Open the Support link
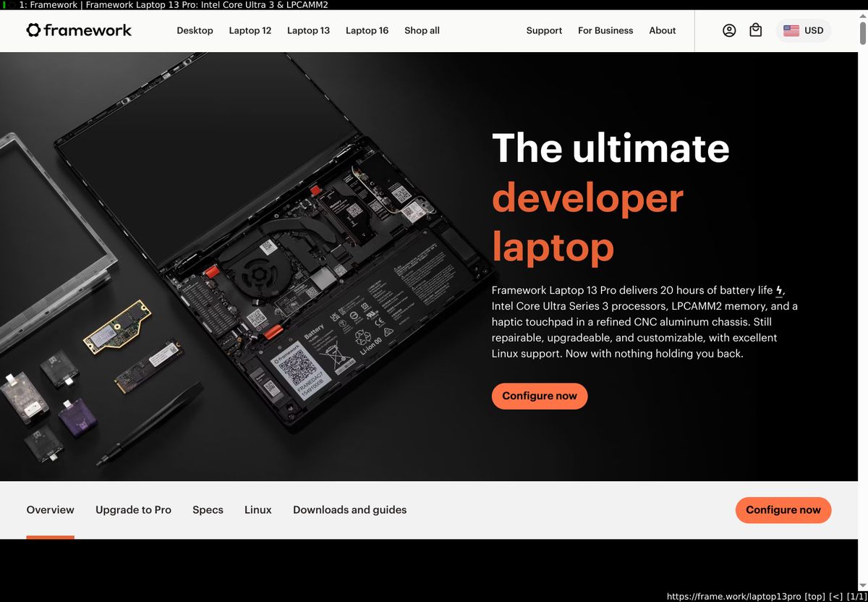Image resolution: width=868 pixels, height=602 pixels. tap(544, 30)
